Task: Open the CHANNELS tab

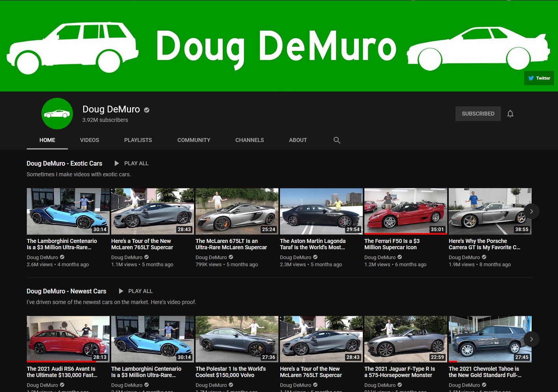Action: (250, 140)
